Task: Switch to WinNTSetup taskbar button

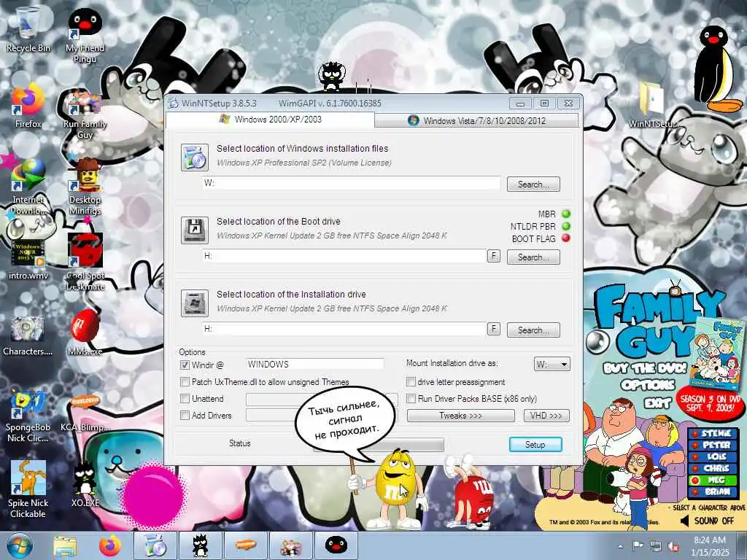Action: 155,545
